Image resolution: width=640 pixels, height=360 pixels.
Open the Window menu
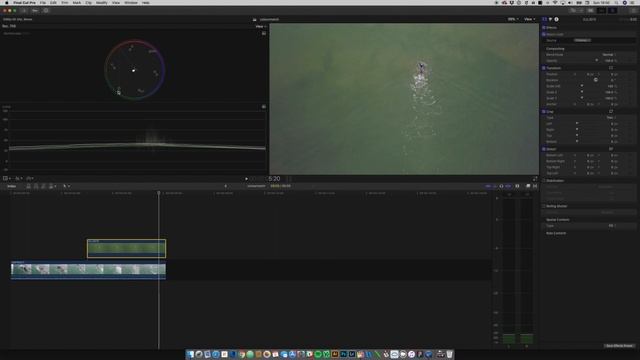pyautogui.click(x=131, y=2)
